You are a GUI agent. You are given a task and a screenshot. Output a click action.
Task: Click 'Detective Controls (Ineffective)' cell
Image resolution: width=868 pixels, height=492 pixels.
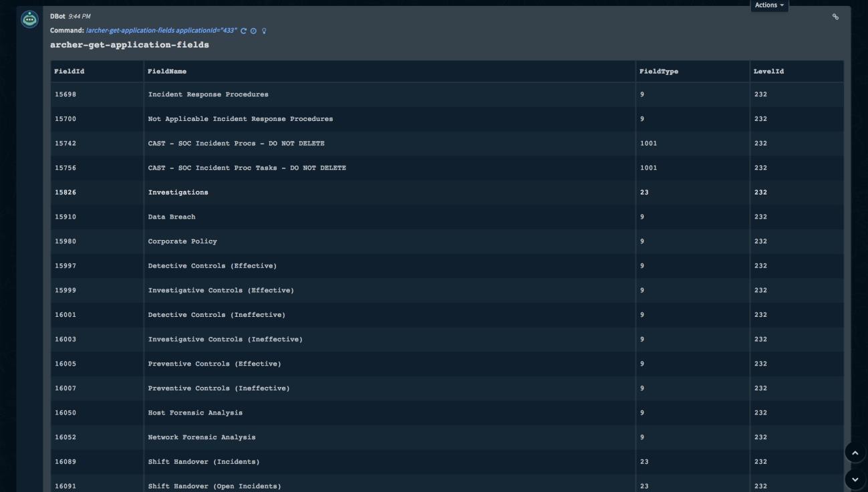pyautogui.click(x=390, y=315)
